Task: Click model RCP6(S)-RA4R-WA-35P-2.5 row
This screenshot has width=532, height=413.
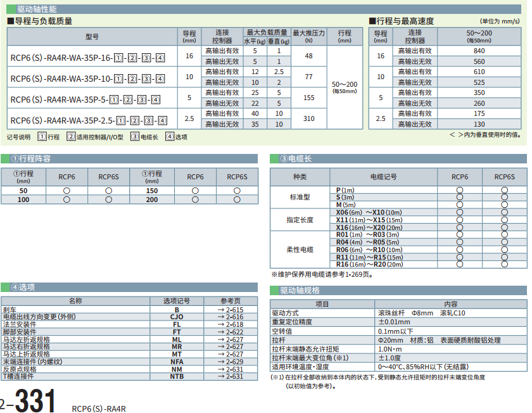Action: click(x=89, y=120)
